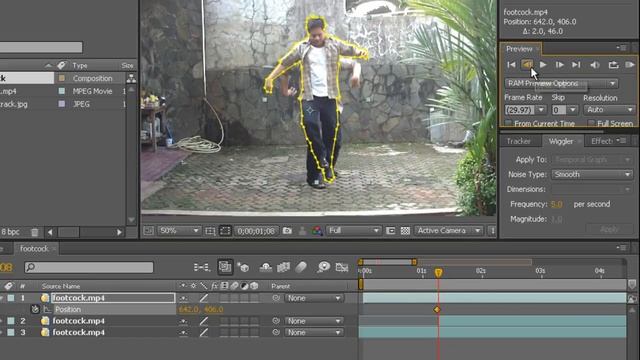
Task: Toggle hide shy layers icon
Action: [x=266, y=267]
